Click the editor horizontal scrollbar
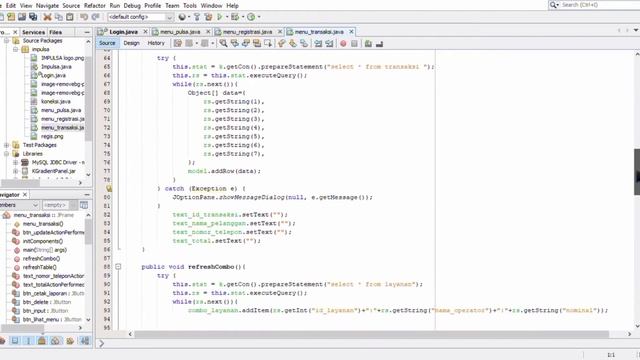 pos(372,334)
